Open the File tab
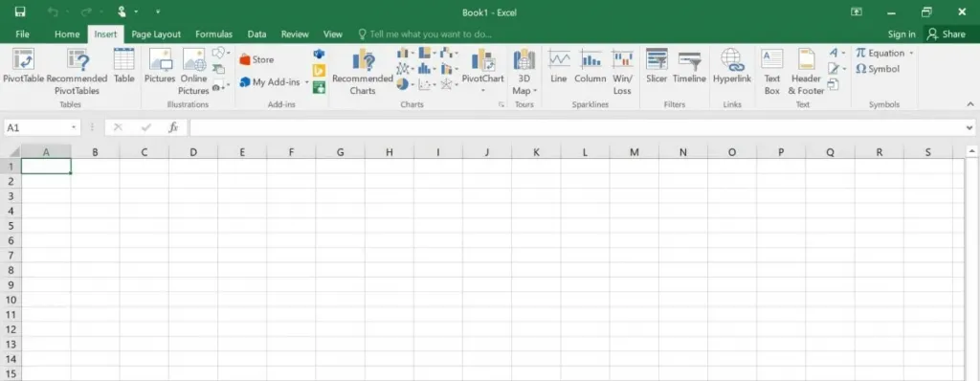 click(x=23, y=34)
